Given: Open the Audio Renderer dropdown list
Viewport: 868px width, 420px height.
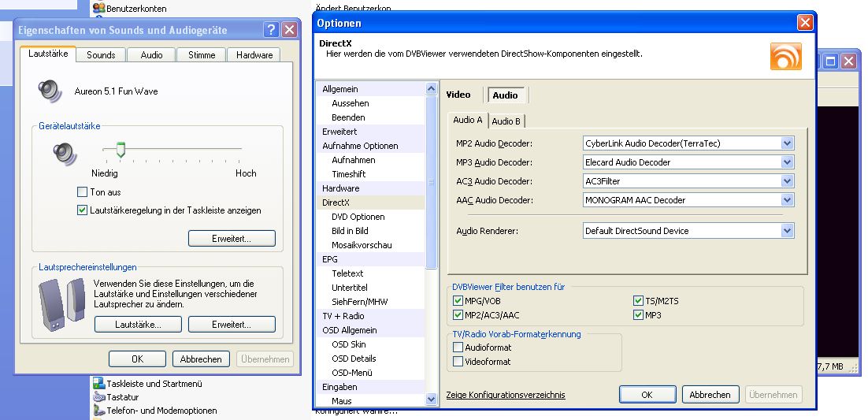Looking at the screenshot, I should [787, 231].
